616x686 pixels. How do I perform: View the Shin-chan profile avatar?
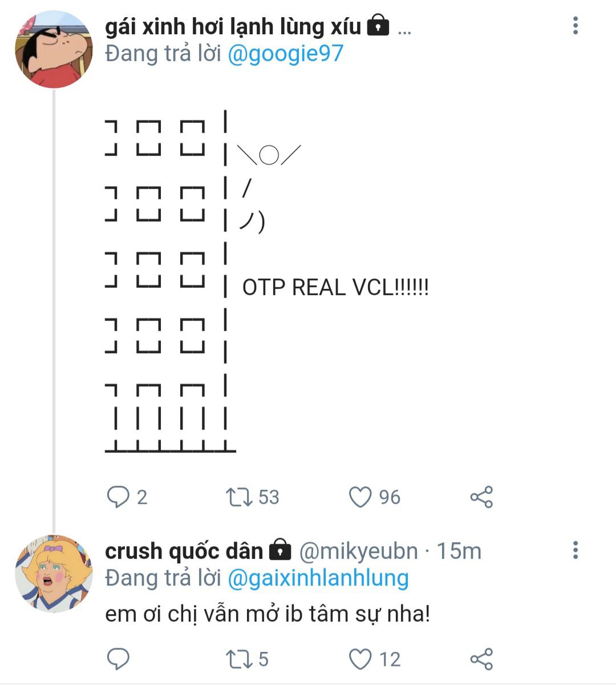click(x=54, y=49)
